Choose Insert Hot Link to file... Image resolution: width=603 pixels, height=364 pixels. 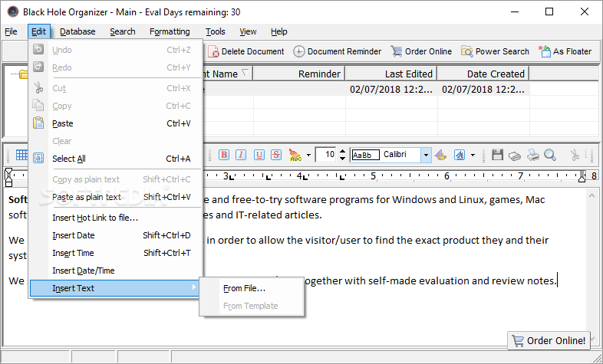coord(115,218)
